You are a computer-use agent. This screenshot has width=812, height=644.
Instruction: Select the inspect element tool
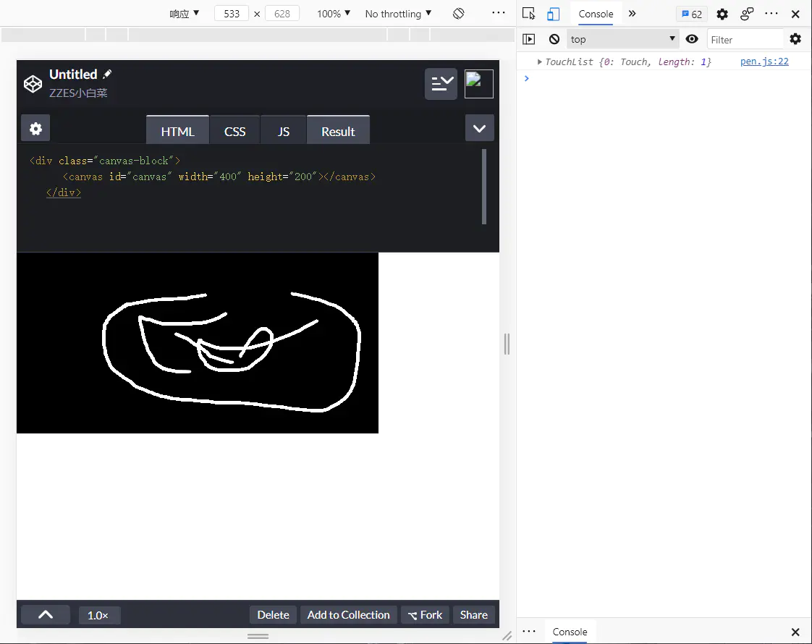pyautogui.click(x=529, y=14)
